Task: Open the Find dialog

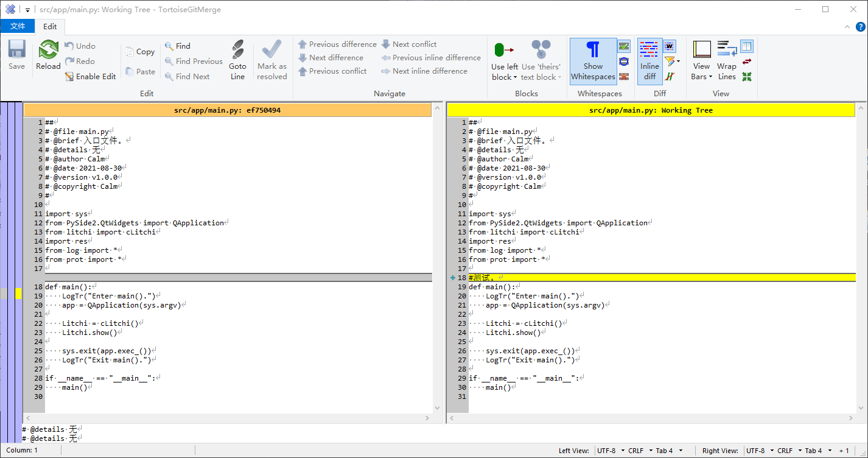Action: 178,46
